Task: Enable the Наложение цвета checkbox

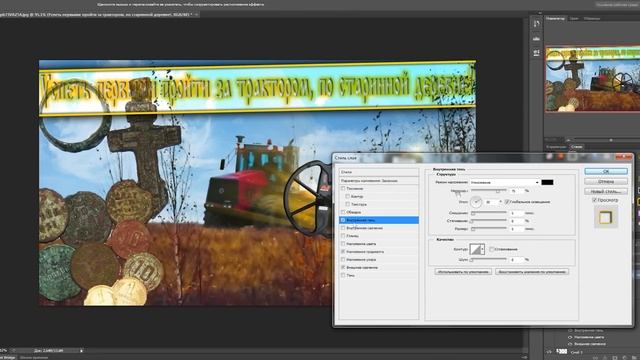Action: (x=343, y=244)
